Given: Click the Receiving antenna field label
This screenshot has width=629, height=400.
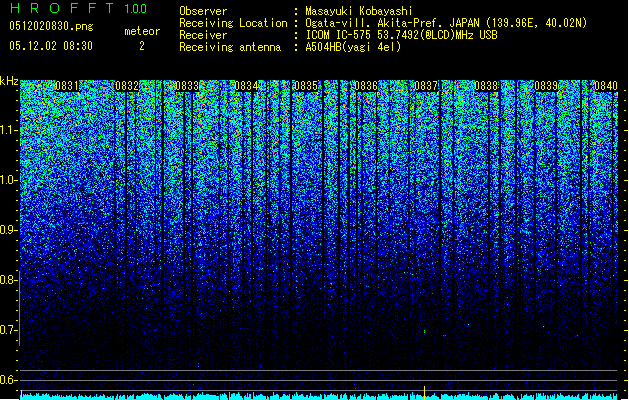Looking at the screenshot, I should coord(230,47).
